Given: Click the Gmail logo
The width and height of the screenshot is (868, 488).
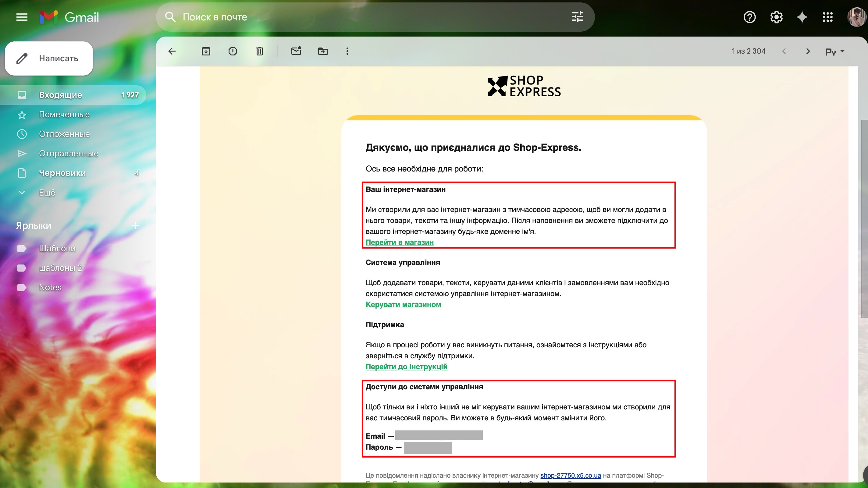Looking at the screenshot, I should (69, 17).
